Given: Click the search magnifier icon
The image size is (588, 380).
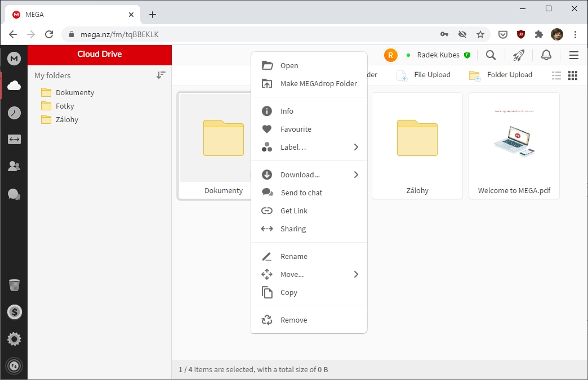Looking at the screenshot, I should coord(491,55).
